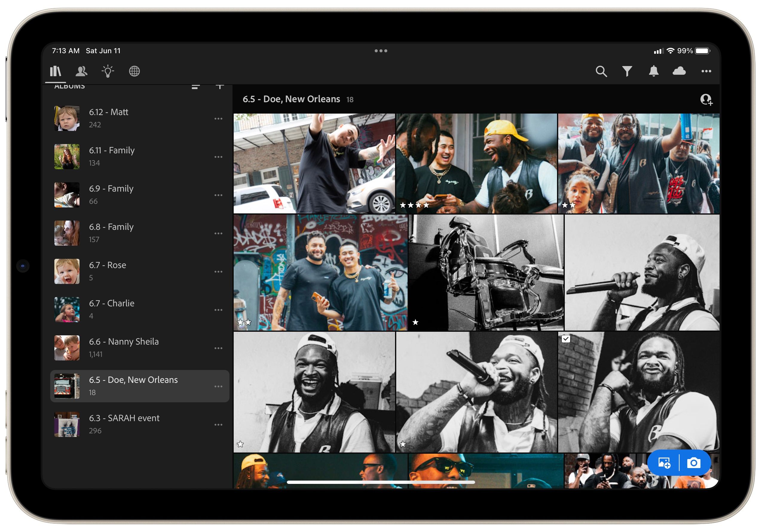The height and width of the screenshot is (532, 762).
Task: Open the Learn lightbulb tab
Action: click(108, 71)
